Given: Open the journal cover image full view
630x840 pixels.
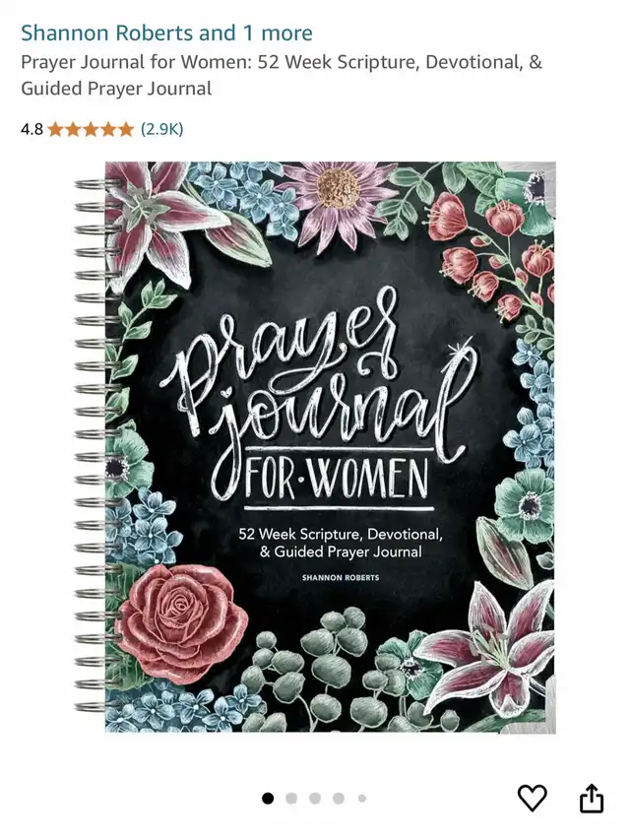Looking at the screenshot, I should pos(315,447).
